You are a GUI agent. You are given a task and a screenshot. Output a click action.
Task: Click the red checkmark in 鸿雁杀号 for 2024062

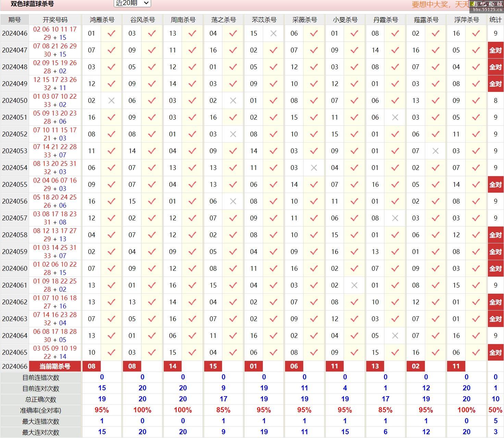111,302
